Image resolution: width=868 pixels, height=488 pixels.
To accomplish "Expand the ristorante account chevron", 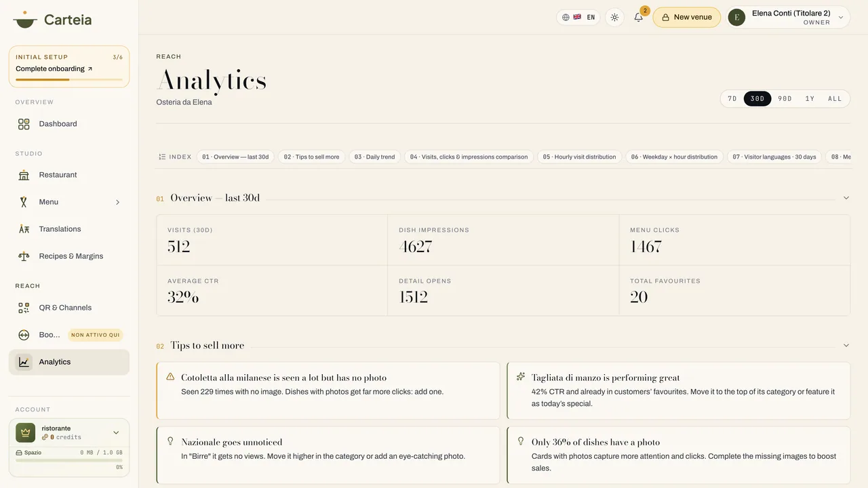I will click(116, 432).
